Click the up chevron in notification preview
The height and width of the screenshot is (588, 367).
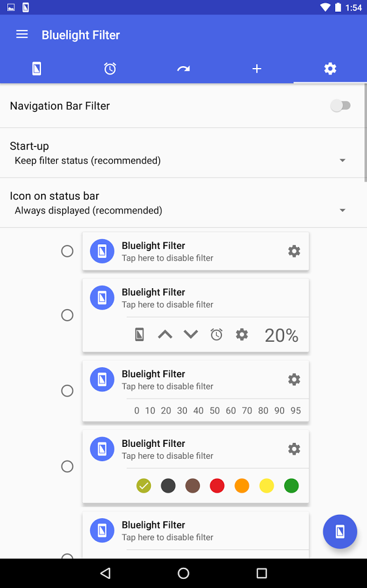coord(165,334)
